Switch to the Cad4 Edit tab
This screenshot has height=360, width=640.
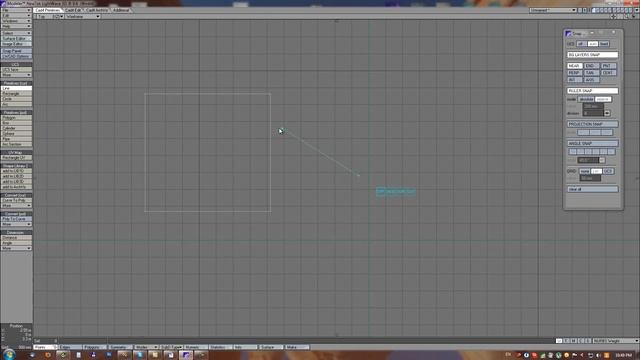[73, 10]
